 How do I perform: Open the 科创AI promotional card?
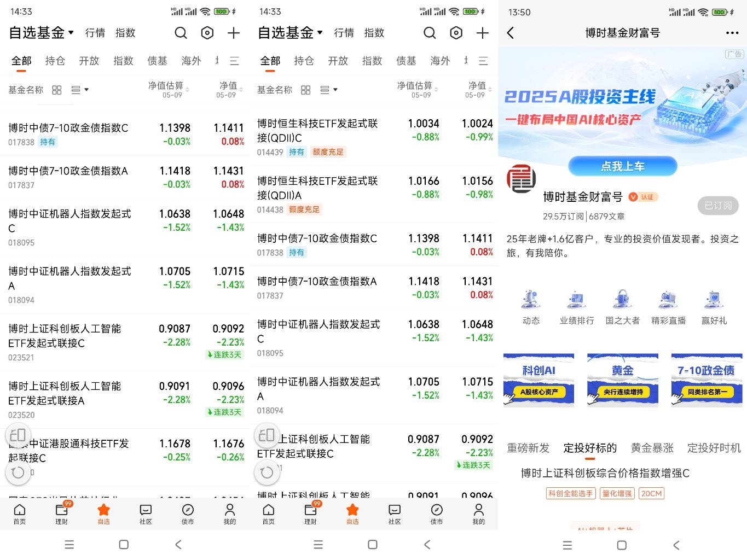coord(538,380)
